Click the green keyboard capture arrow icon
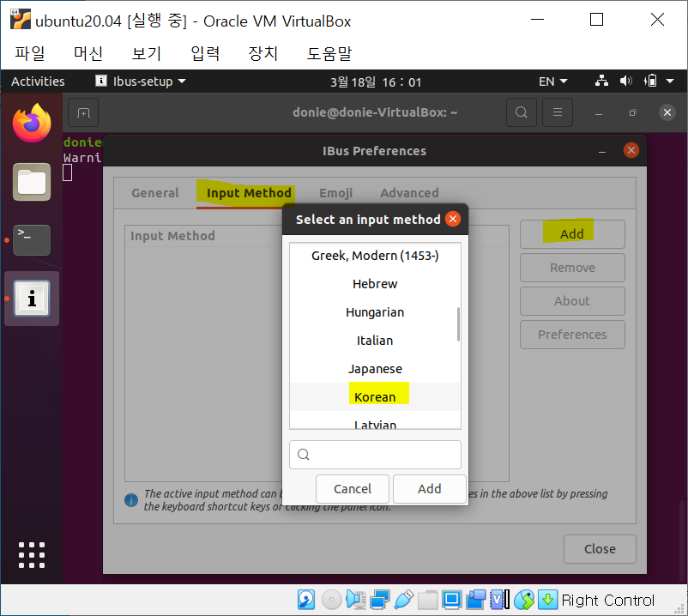Screen dimensions: 688x616 [547, 600]
